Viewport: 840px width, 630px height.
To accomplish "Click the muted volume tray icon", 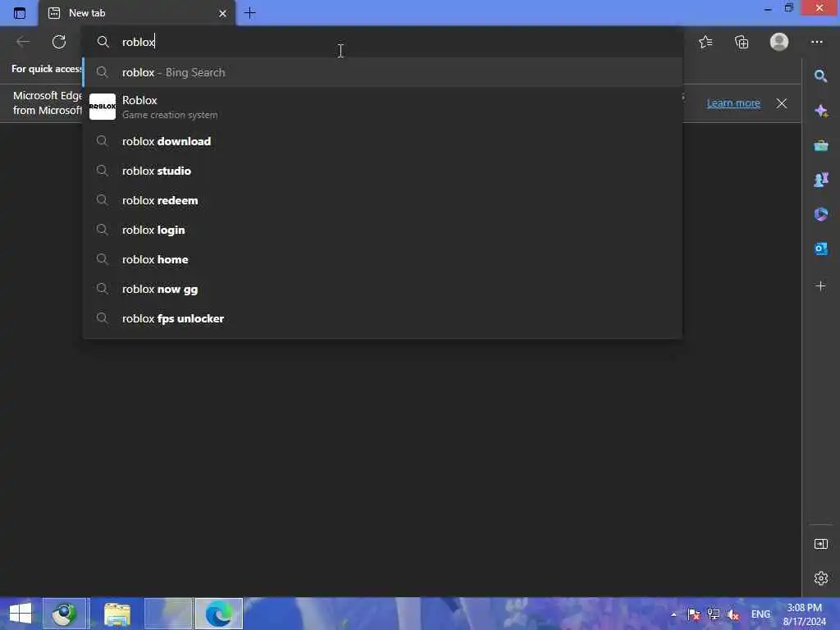I will click(x=733, y=614).
